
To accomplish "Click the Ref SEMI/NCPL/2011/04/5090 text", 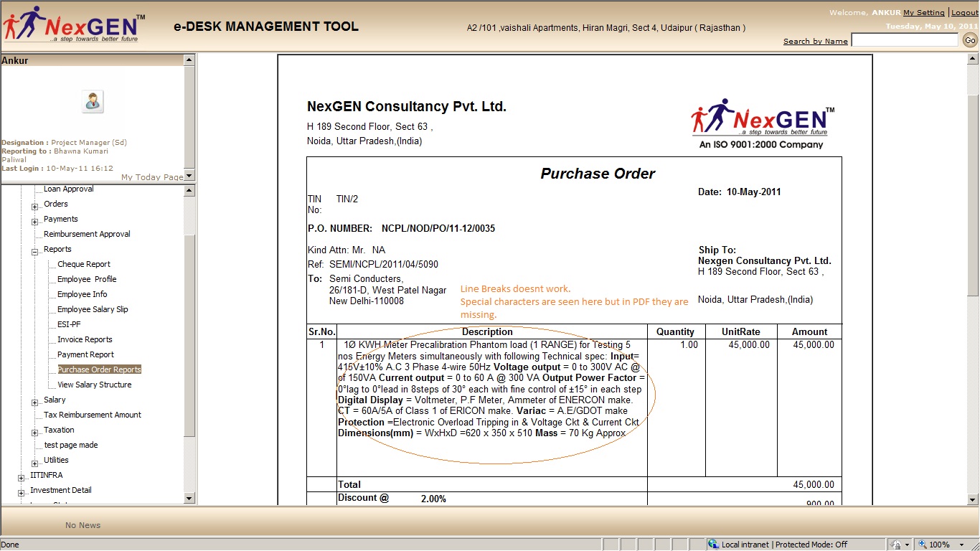I will pyautogui.click(x=384, y=265).
